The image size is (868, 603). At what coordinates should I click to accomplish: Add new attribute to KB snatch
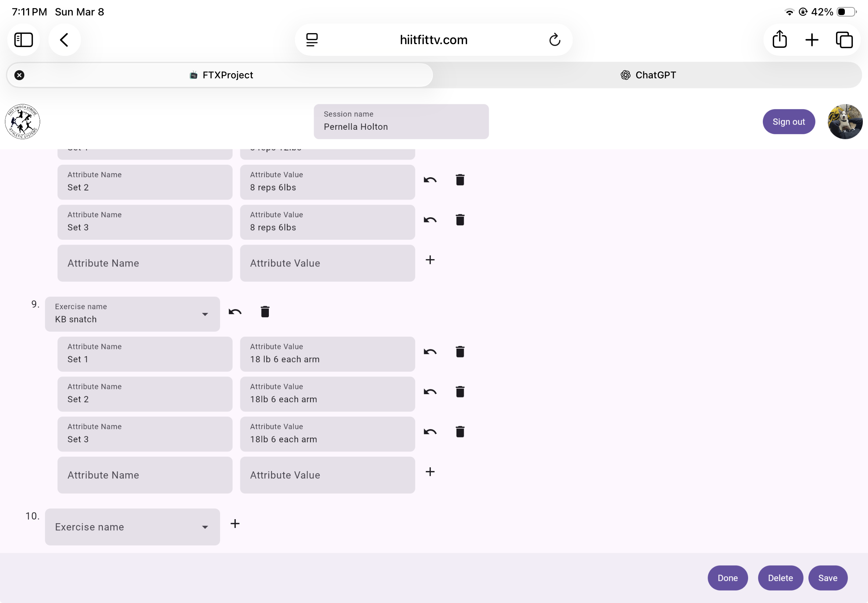click(430, 472)
